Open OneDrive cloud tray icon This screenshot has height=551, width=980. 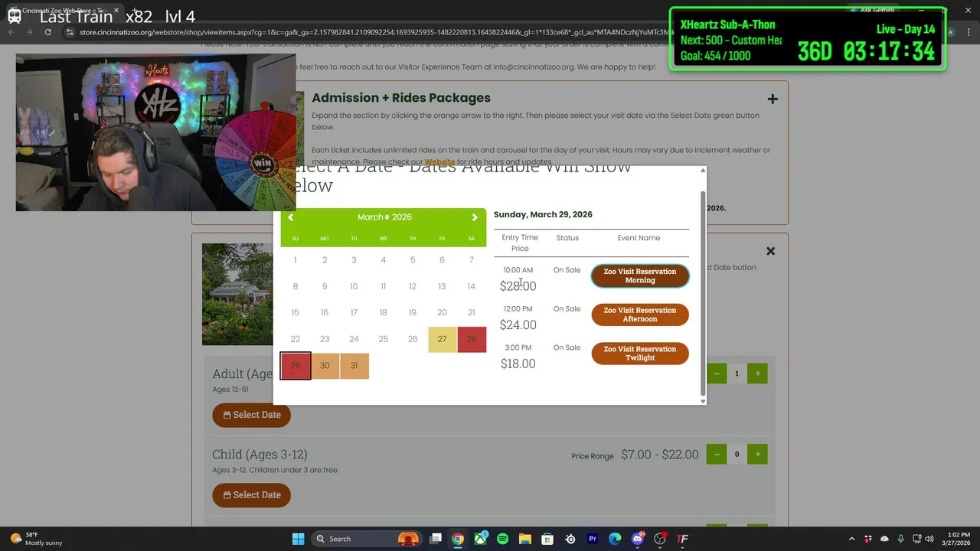pos(884,539)
